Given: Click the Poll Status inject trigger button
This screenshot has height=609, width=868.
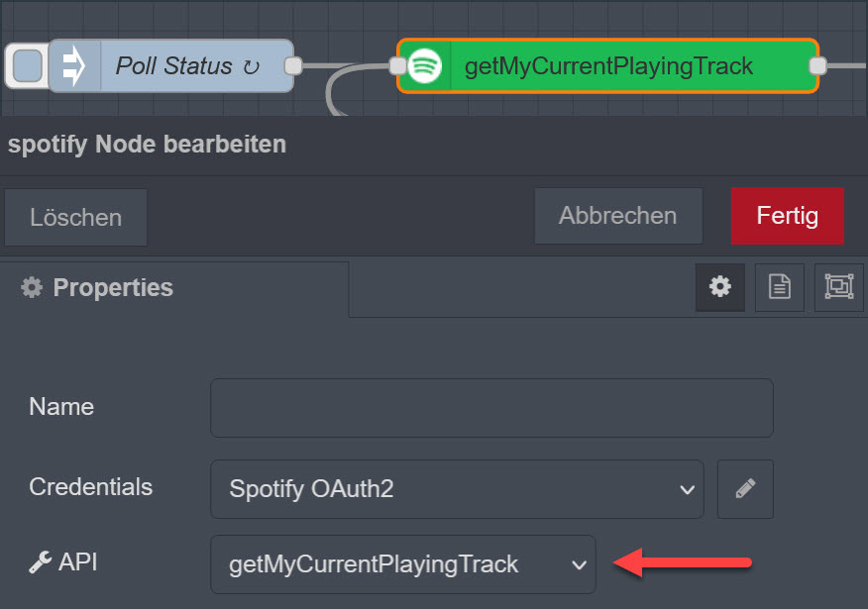Looking at the screenshot, I should coord(28,65).
